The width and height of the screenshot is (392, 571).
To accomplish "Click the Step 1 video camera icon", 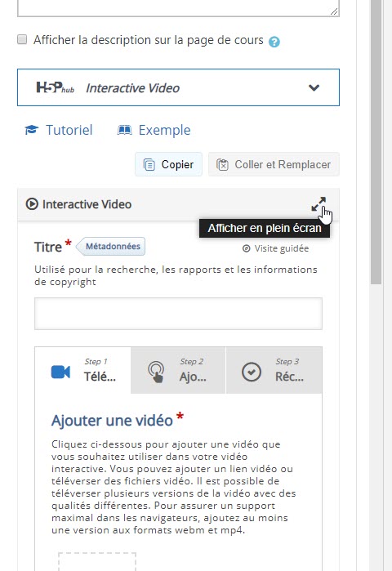I will [x=60, y=372].
